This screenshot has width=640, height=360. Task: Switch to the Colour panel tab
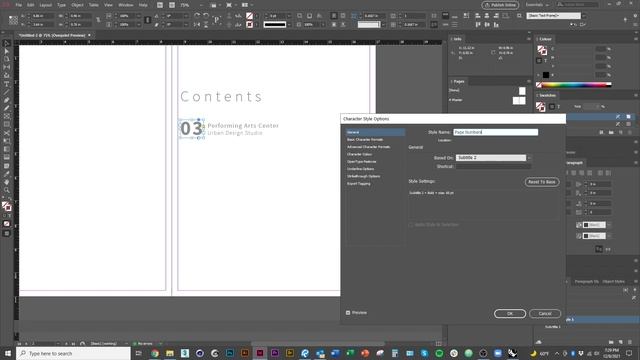(544, 39)
